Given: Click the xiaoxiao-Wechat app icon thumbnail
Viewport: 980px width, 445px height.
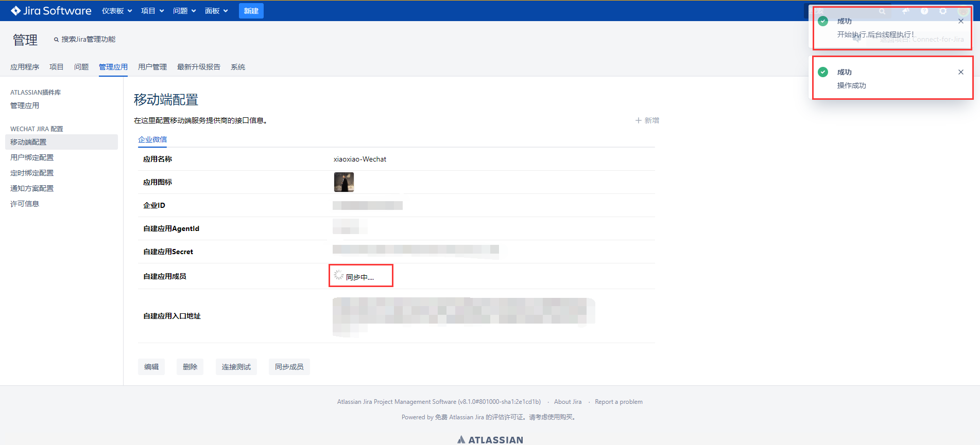Looking at the screenshot, I should (343, 182).
